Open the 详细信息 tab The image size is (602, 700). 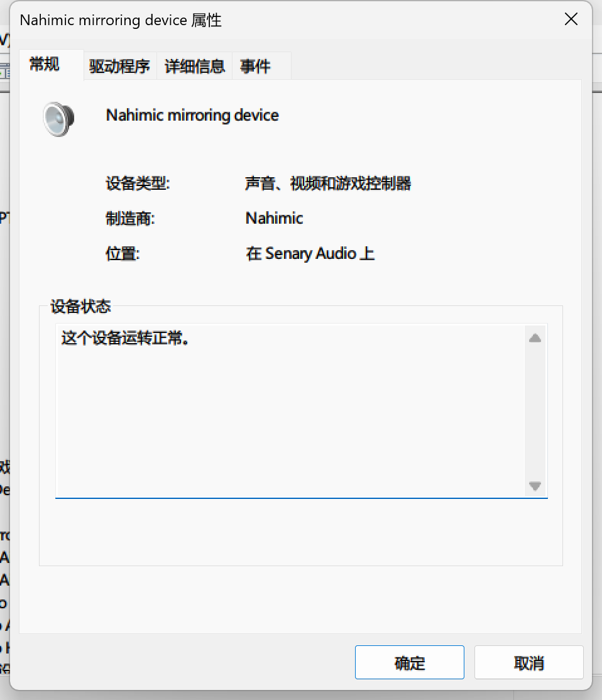[196, 65]
